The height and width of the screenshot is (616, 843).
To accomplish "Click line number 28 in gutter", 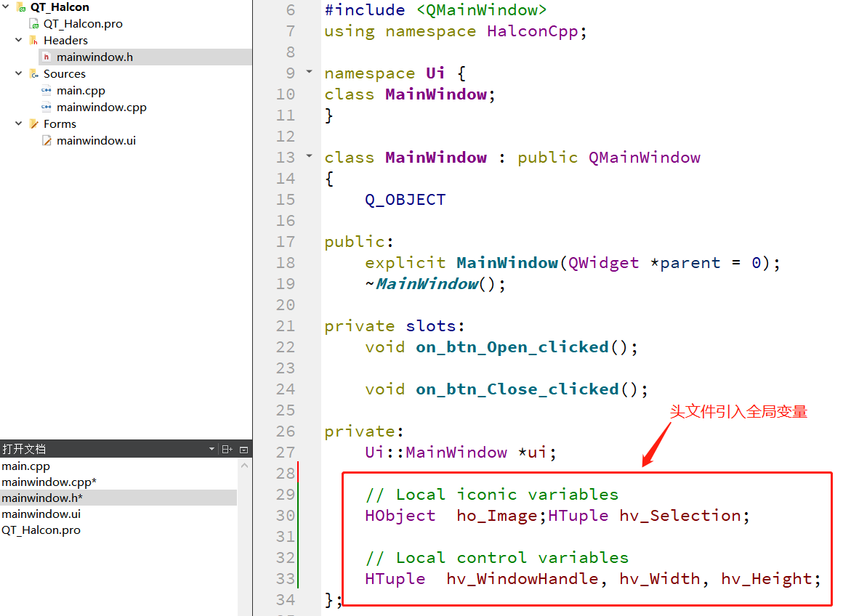I will 286,474.
